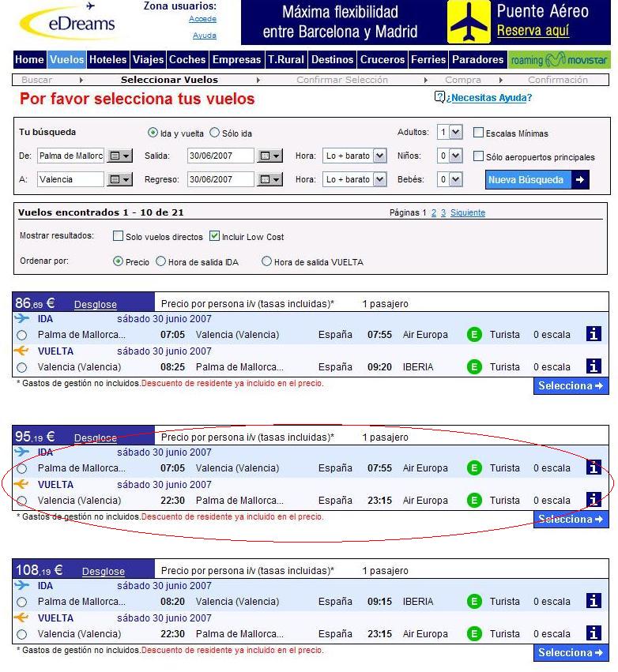Open the 'De' origin airport list dropdown
Image resolution: width=618 pixels, height=672 pixels.
click(x=119, y=156)
